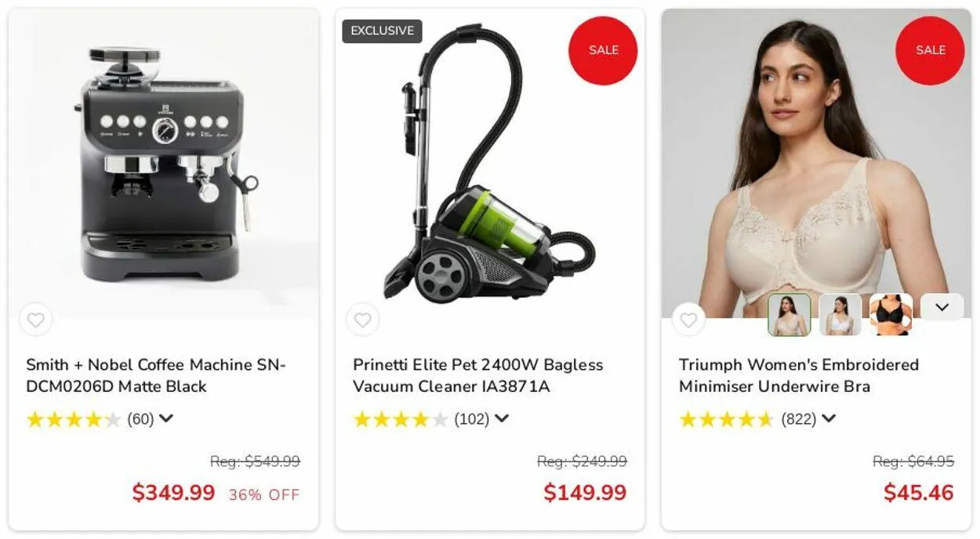Click the coffee machine product image
This screenshot has width=980, height=539.
pos(164,163)
